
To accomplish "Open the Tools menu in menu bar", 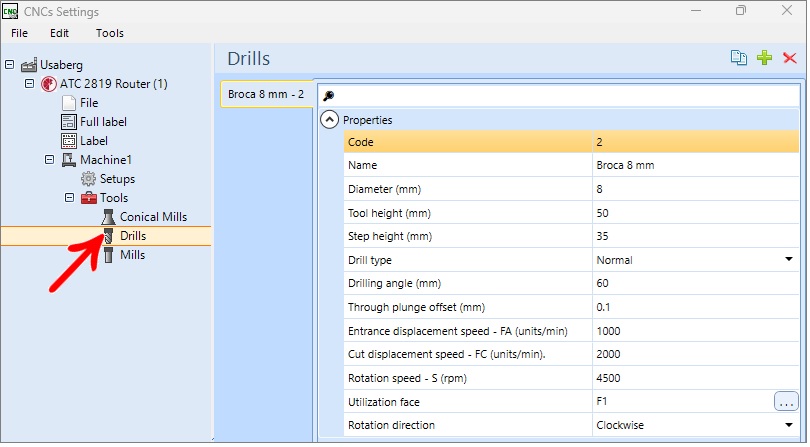I will tap(110, 33).
